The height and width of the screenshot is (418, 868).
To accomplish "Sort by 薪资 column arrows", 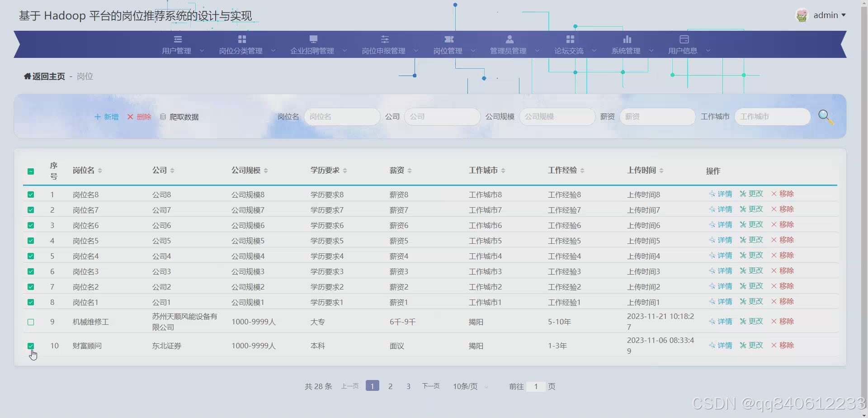I will [x=410, y=171].
